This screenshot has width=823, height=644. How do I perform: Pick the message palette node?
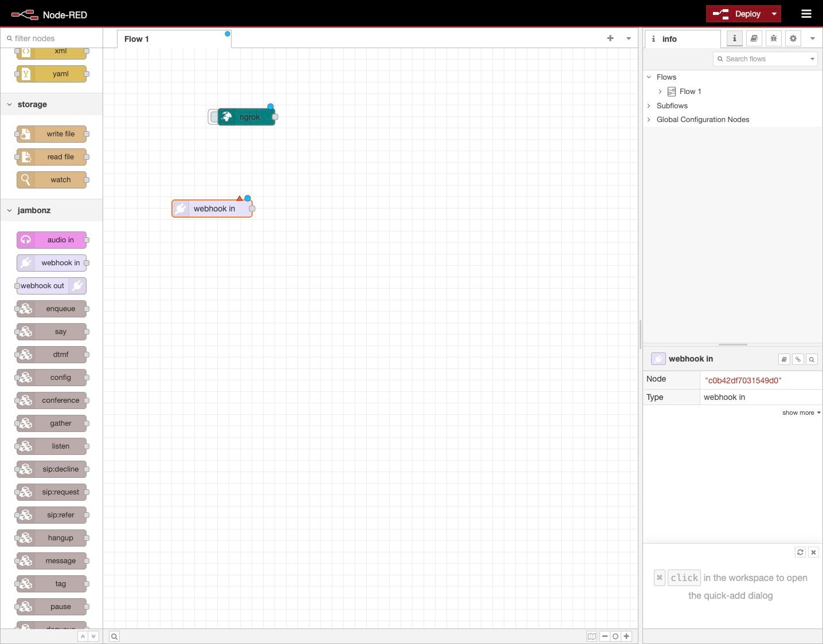point(52,561)
